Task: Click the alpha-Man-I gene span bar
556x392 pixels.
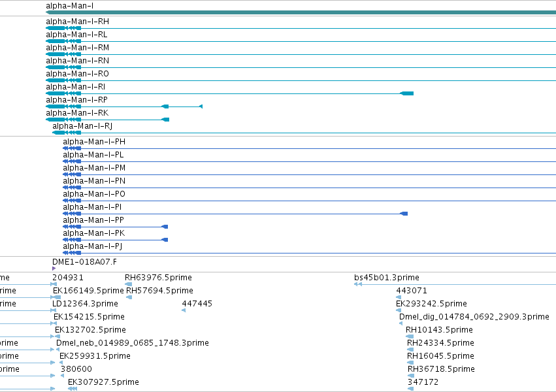Action: (x=301, y=12)
